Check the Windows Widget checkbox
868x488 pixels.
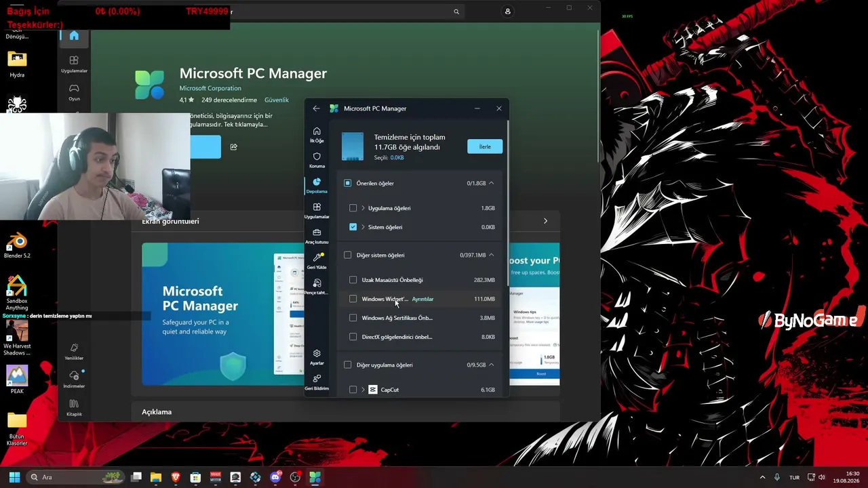coord(353,299)
